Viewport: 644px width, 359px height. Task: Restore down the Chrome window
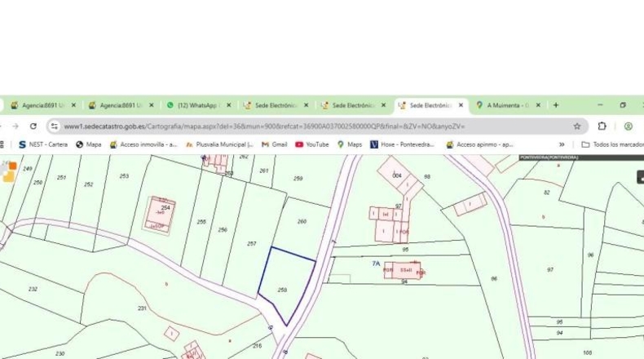[623, 105]
